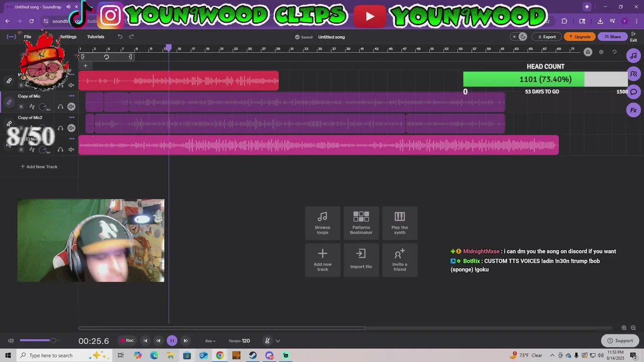Open the Tempo 120 setting
Image resolution: width=644 pixels, height=362 pixels.
pyautogui.click(x=239, y=341)
